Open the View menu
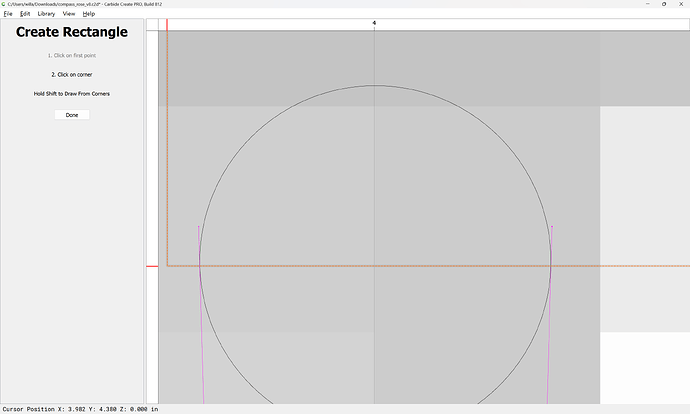The height and width of the screenshot is (414, 690). [x=68, y=14]
